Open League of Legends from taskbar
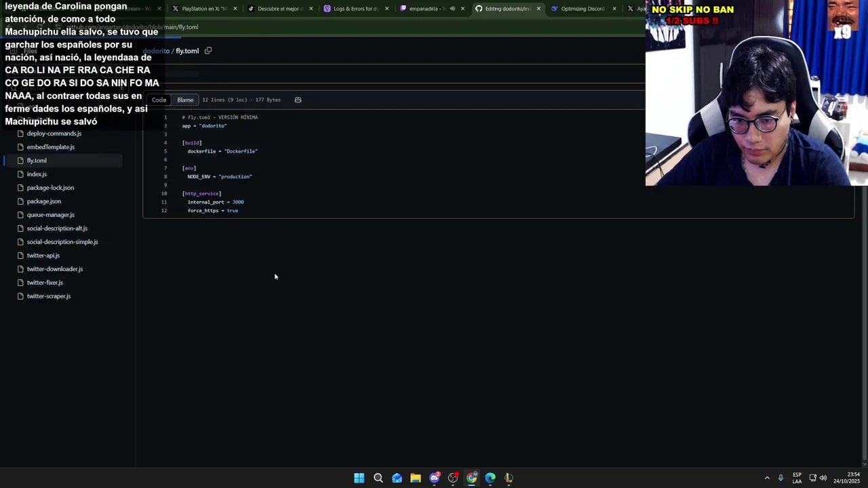The width and height of the screenshot is (868, 488). pyautogui.click(x=509, y=478)
